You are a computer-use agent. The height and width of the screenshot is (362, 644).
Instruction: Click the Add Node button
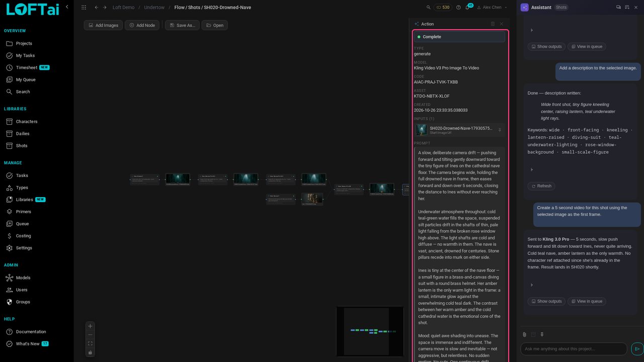[142, 25]
